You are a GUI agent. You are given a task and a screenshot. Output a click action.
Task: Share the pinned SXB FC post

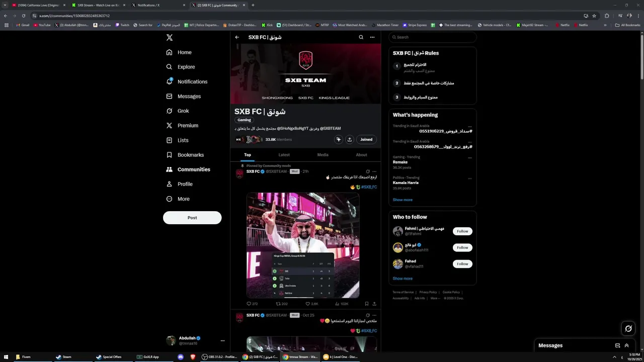click(374, 304)
